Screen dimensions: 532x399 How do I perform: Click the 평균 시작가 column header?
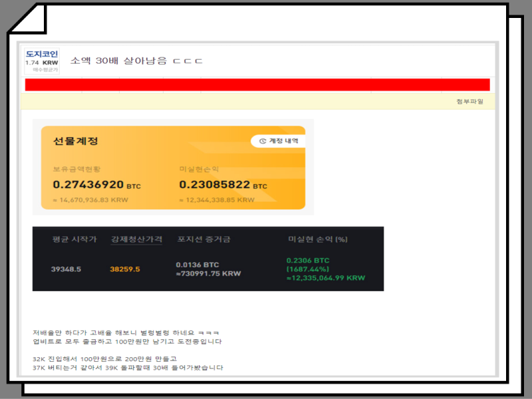pyautogui.click(x=74, y=239)
